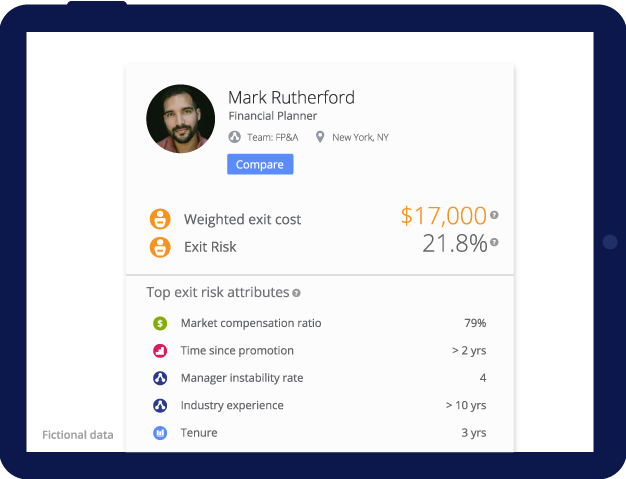Click the green dollar Market compensation icon

click(160, 323)
